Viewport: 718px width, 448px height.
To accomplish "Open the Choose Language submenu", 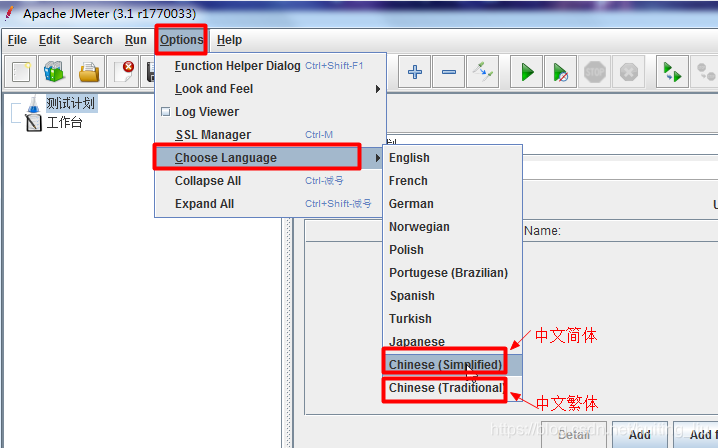I will 270,158.
